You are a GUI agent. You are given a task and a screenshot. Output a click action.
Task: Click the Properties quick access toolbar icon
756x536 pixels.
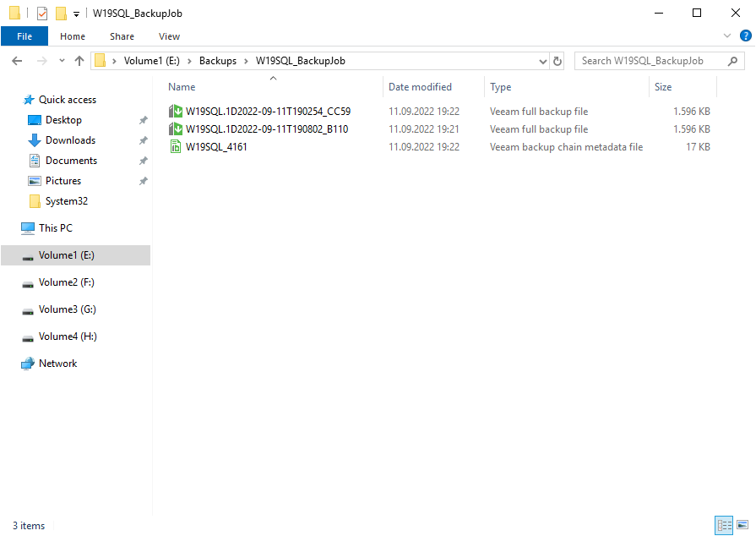[x=42, y=14]
